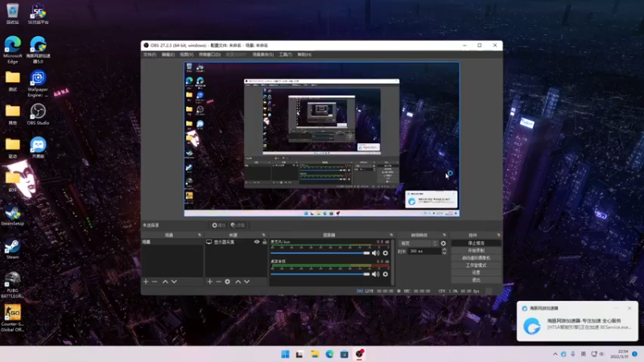
Task: Open the 场景集合(S) menu
Action: pyautogui.click(x=263, y=55)
